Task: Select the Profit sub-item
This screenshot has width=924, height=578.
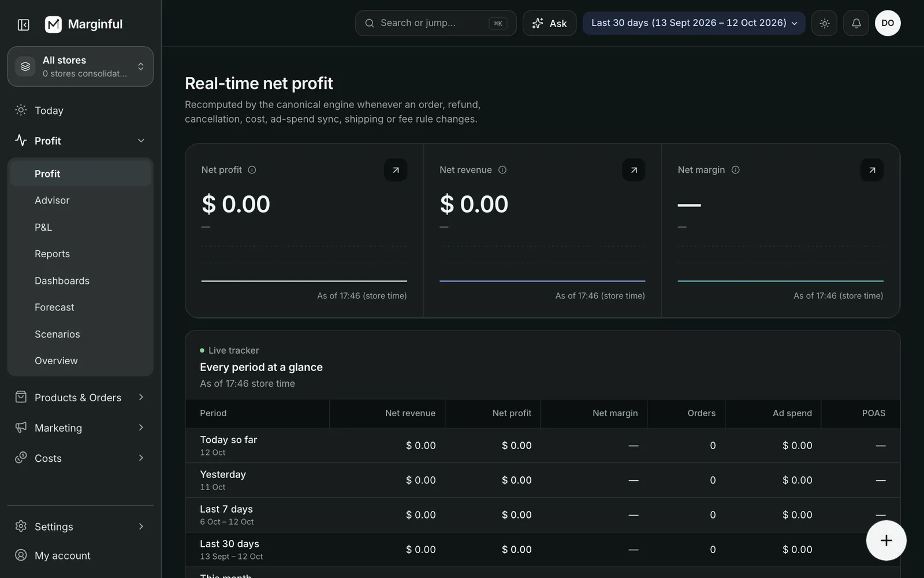Action: pos(80,174)
